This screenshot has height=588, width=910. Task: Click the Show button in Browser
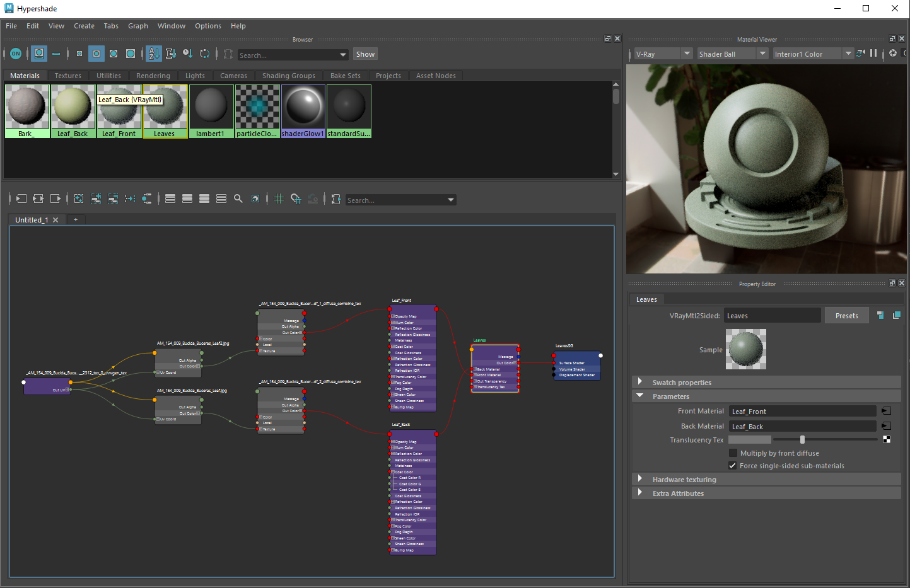[365, 54]
